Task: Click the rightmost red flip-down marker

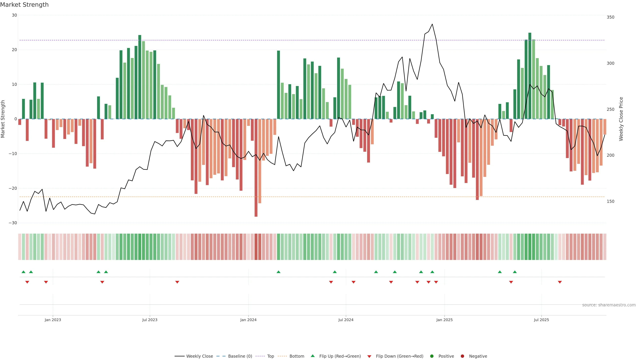Action: [560, 282]
